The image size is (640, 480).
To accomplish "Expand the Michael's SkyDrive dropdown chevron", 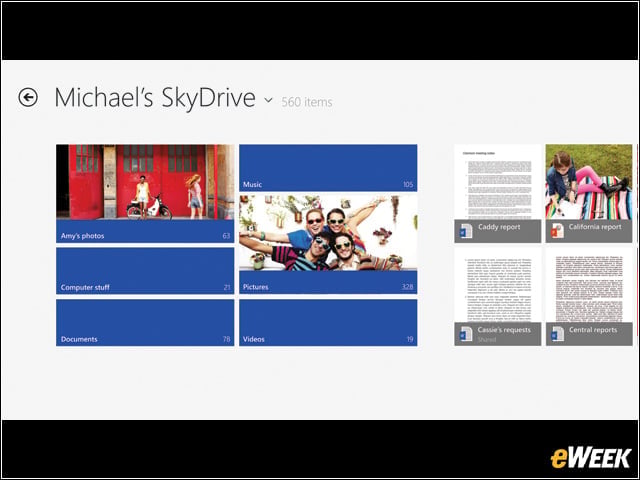I will [x=268, y=100].
